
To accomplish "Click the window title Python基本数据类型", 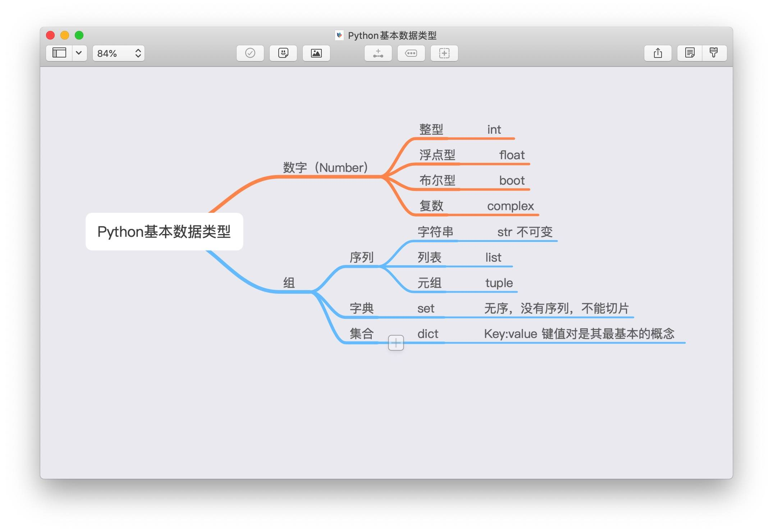I will click(x=392, y=35).
